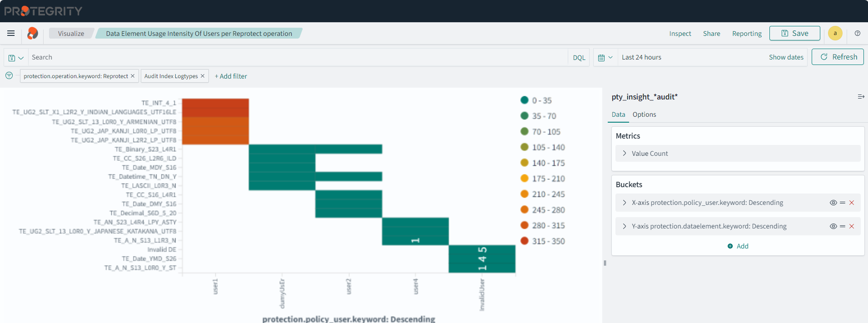This screenshot has width=868, height=323.
Task: Expand the Value Count metric
Action: point(625,154)
